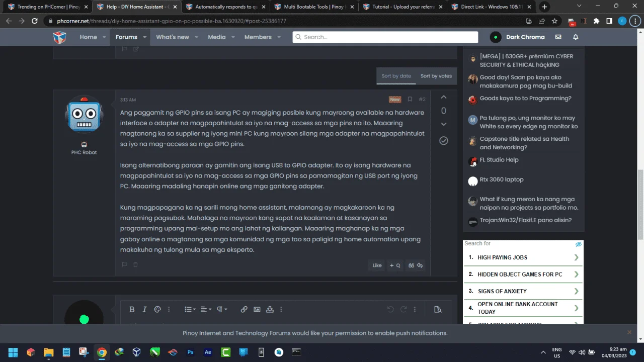644x362 pixels.
Task: Bookmark this page with the star icon
Action: coord(554,21)
